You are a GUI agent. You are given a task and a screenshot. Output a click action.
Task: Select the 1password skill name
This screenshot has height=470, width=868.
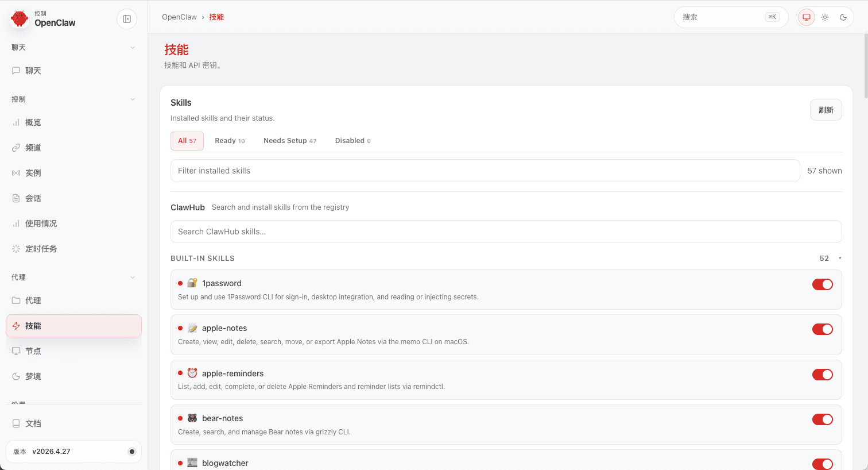pyautogui.click(x=222, y=283)
